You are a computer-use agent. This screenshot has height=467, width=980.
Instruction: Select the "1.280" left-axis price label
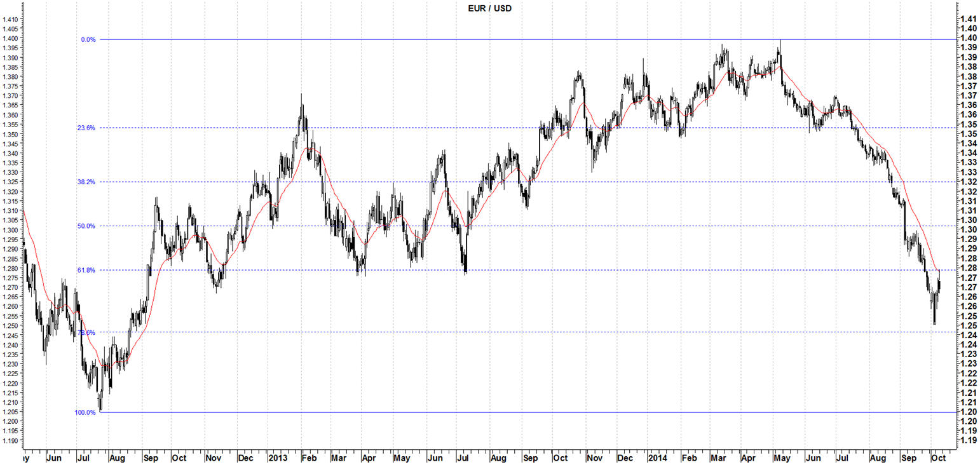(10, 268)
